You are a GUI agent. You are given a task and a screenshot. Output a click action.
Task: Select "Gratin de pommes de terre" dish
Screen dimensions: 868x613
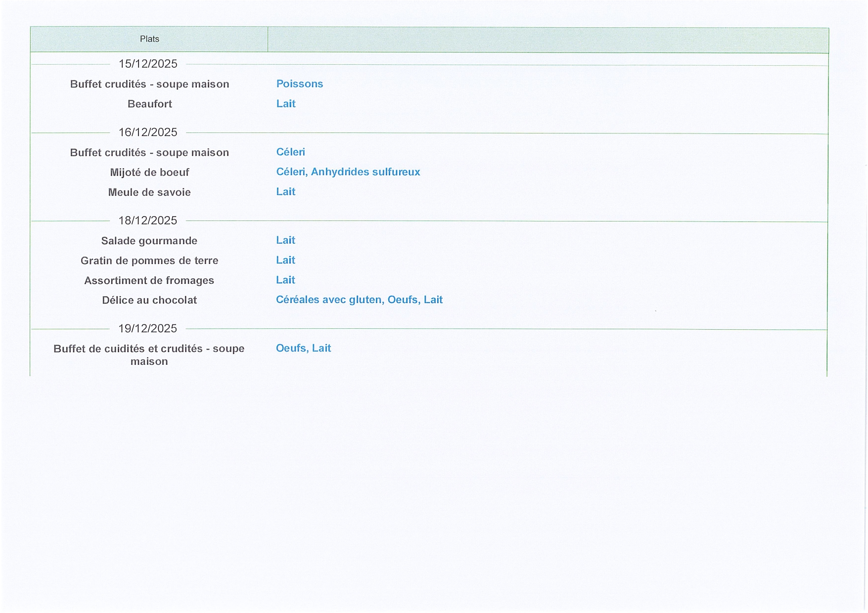point(149,261)
